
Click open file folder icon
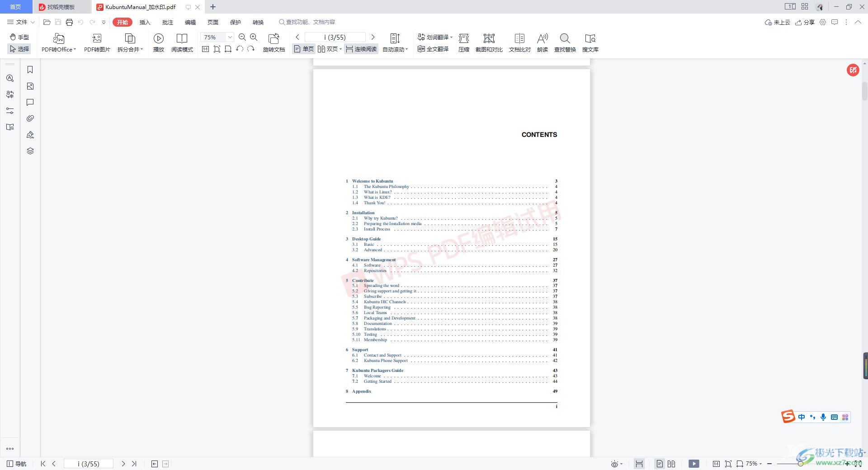(x=47, y=22)
